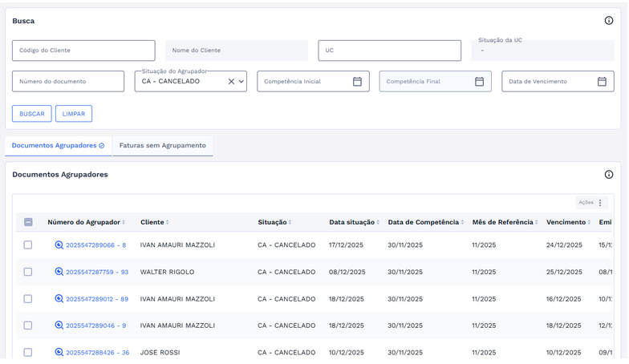Screen dimensions: 629x364
Task: Expand the Situação do Agrupador dropdown arrow
Action: [x=241, y=82]
